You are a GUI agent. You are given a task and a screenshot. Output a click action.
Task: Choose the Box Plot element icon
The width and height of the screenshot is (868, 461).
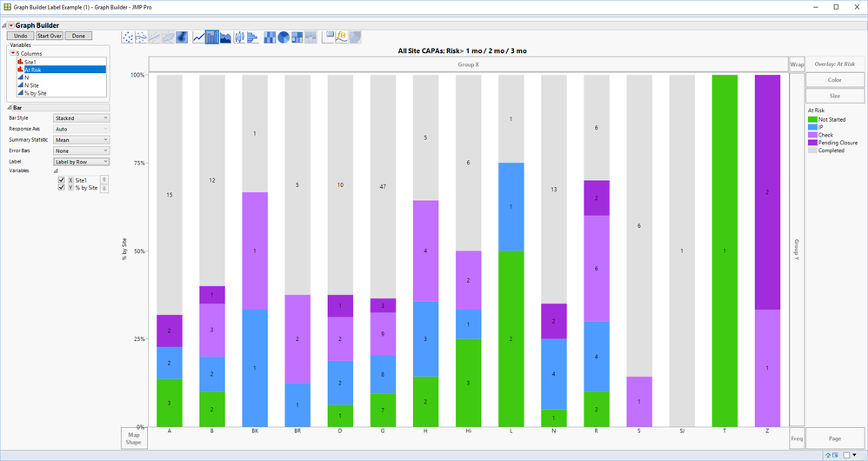click(239, 37)
